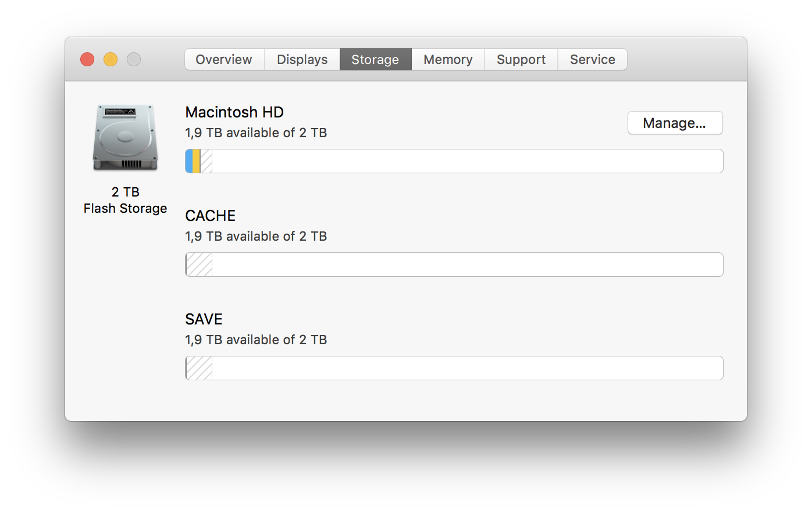This screenshot has width=812, height=514.
Task: Click the 2 TB Flash Storage label
Action: click(125, 200)
